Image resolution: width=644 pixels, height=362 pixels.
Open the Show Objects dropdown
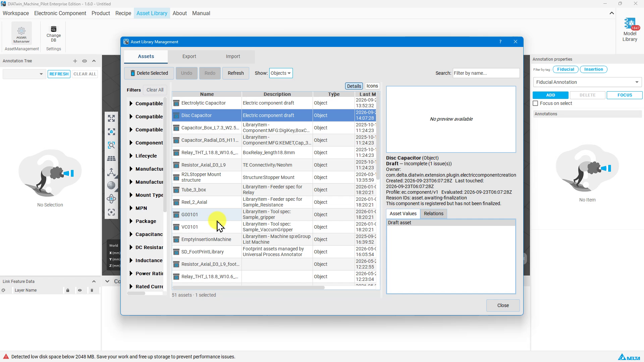coord(281,73)
